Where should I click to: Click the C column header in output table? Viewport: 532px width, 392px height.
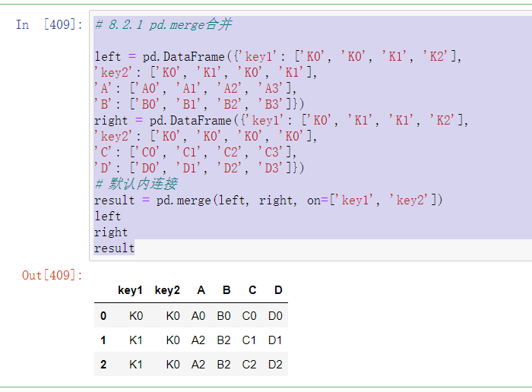coord(252,290)
